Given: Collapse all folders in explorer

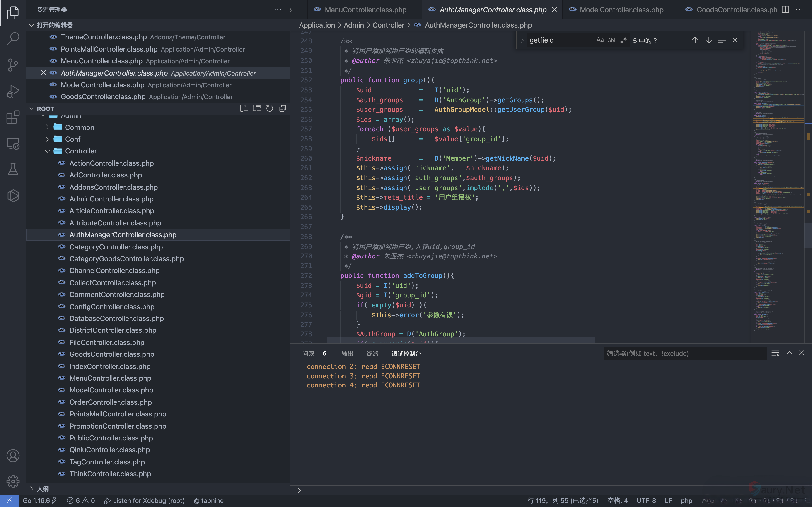Looking at the screenshot, I should click(x=283, y=109).
